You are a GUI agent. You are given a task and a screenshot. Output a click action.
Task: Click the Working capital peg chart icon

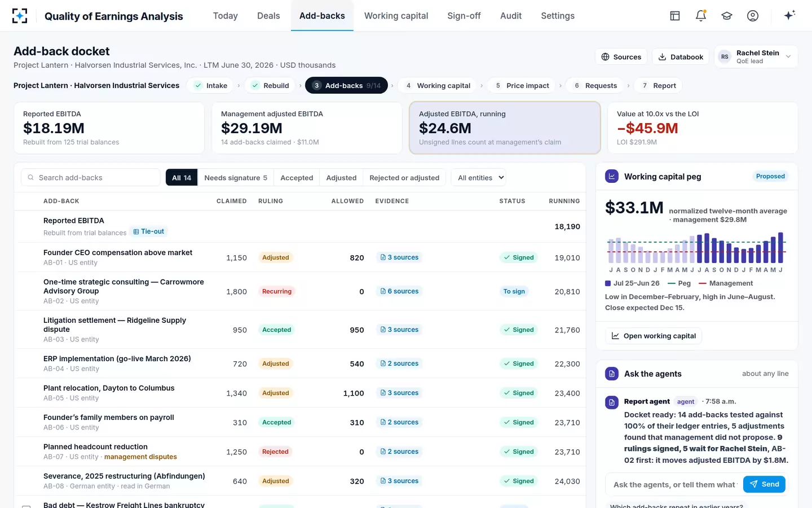(x=612, y=176)
